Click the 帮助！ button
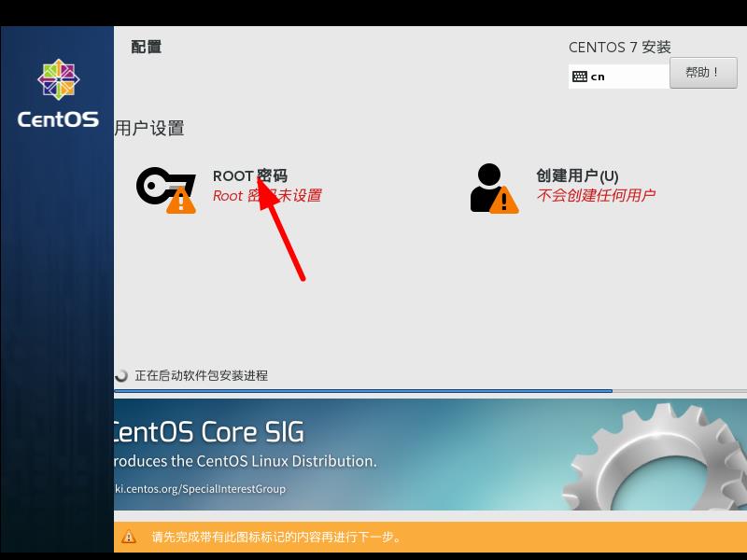Image resolution: width=747 pixels, height=560 pixels. (x=703, y=73)
